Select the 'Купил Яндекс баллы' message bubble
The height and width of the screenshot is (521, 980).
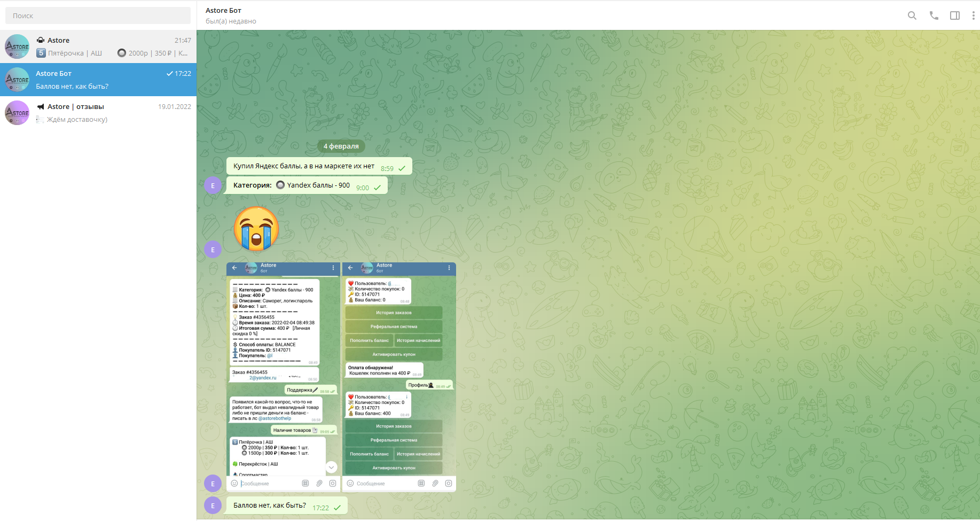[319, 166]
